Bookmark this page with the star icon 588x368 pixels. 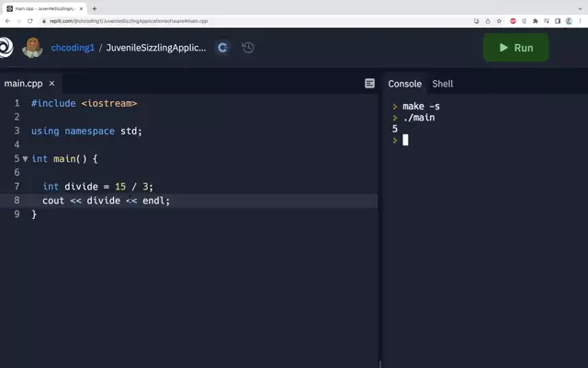499,21
